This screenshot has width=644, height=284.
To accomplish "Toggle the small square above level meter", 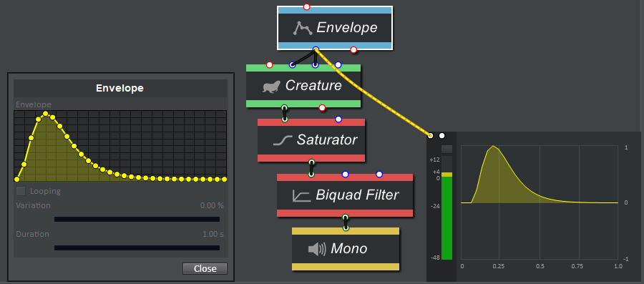I will (x=447, y=149).
